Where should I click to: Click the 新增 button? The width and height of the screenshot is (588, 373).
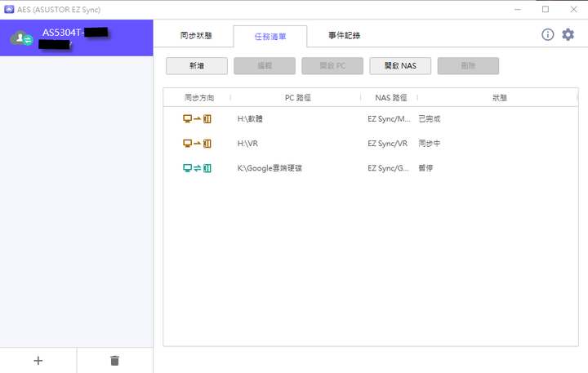coord(197,66)
